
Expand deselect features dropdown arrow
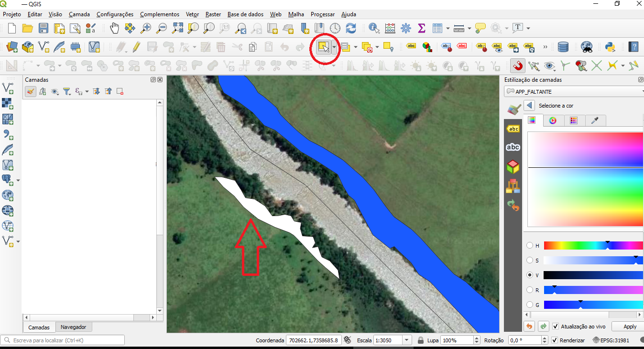378,47
